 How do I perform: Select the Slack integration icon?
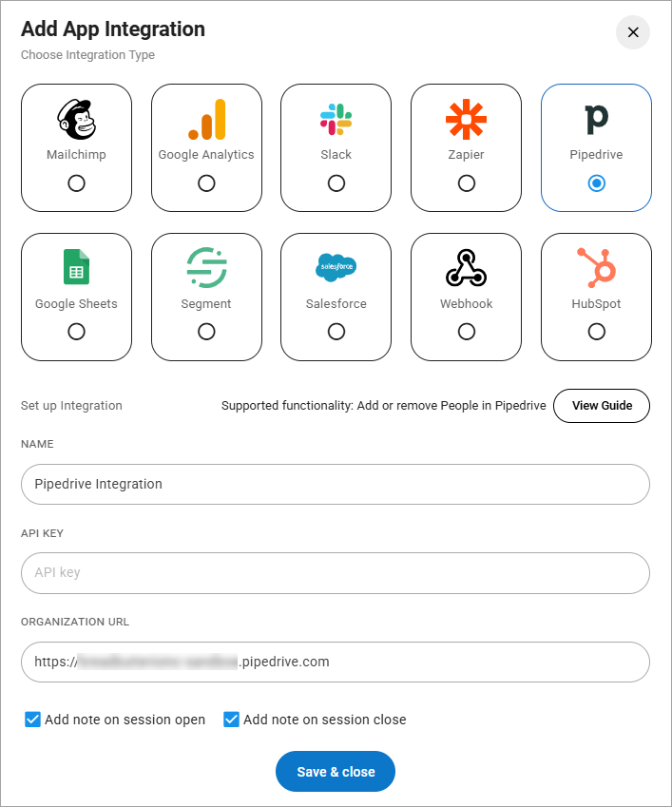pyautogui.click(x=336, y=119)
